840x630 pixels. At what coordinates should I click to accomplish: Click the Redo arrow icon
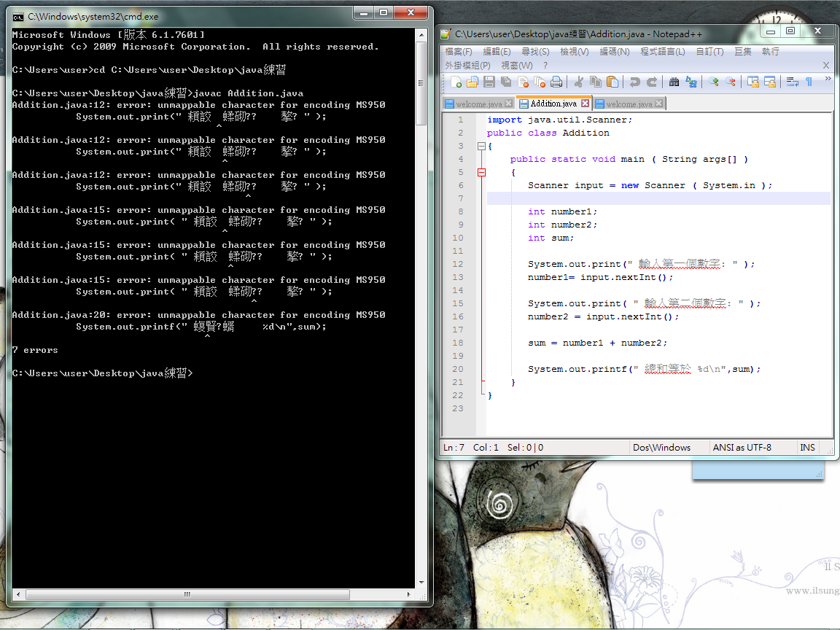[x=651, y=82]
